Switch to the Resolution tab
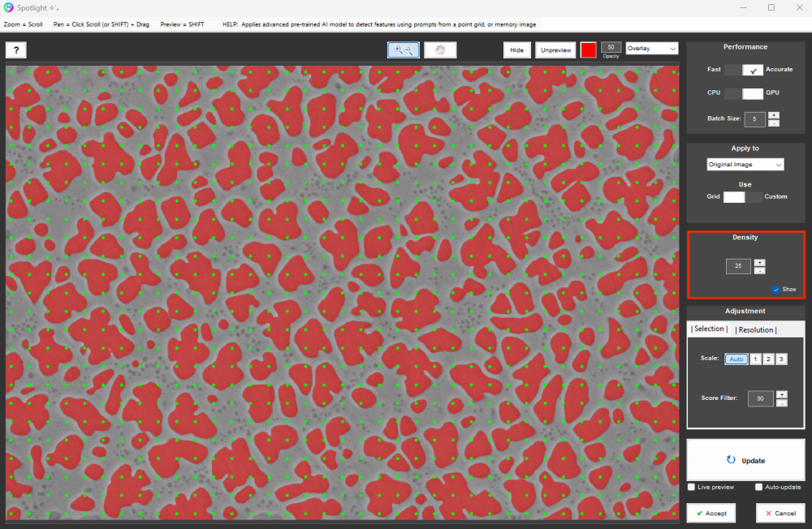Viewport: 812px width, 529px height. click(x=756, y=329)
